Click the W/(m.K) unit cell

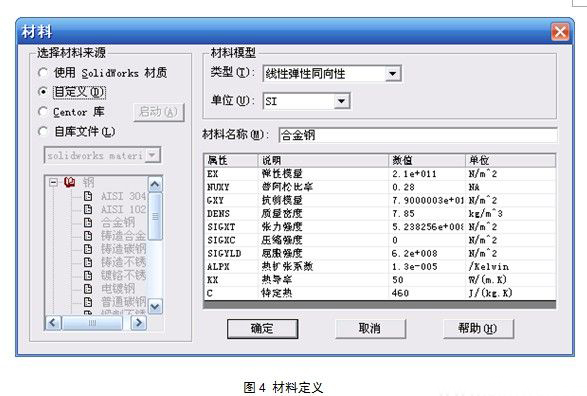tap(487, 280)
